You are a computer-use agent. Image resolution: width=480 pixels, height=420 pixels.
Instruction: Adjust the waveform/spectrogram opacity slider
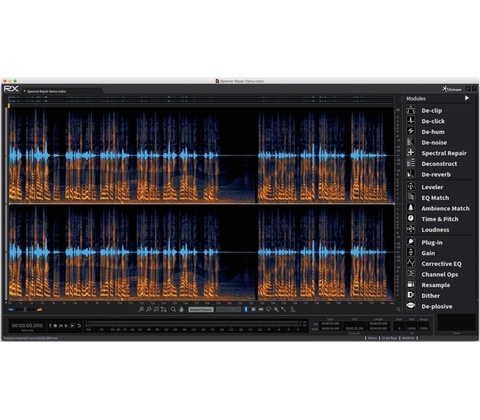click(x=25, y=310)
